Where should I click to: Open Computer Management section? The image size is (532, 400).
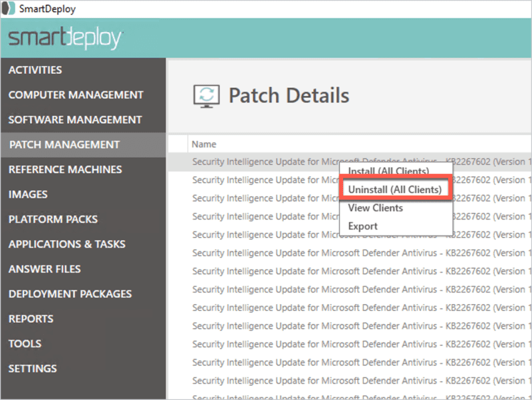click(x=76, y=95)
